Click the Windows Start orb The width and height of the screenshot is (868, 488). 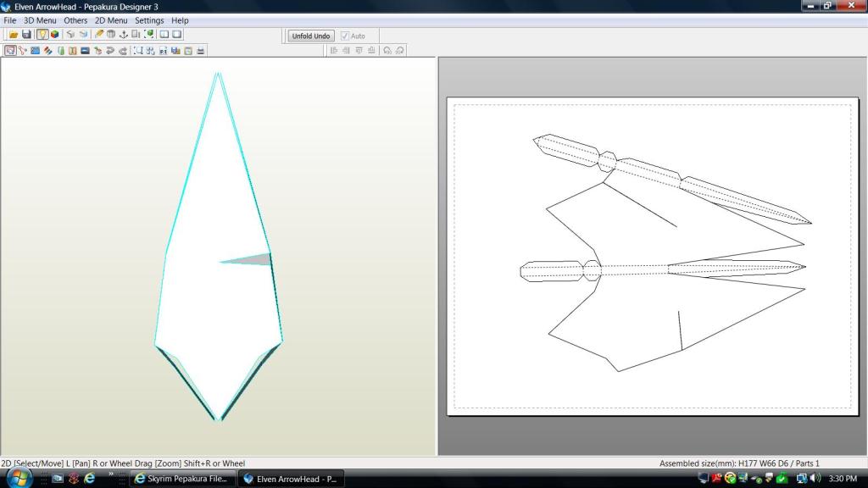19,478
